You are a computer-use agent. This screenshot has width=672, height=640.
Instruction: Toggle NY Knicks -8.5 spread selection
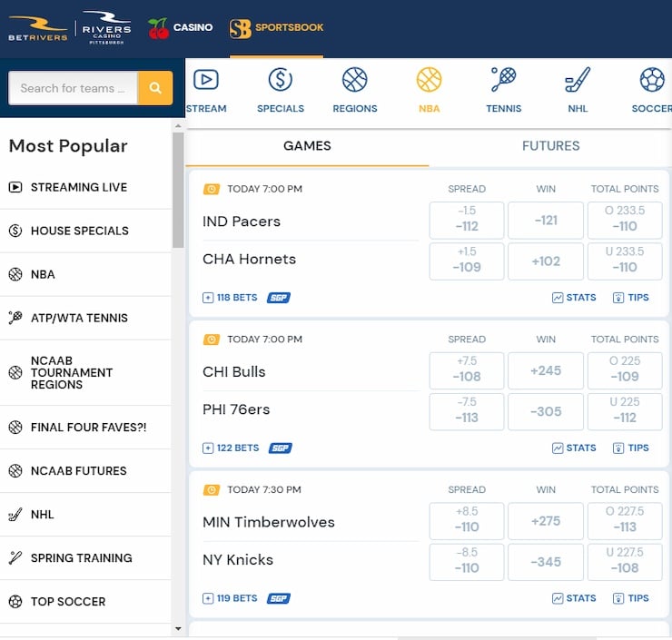click(466, 559)
